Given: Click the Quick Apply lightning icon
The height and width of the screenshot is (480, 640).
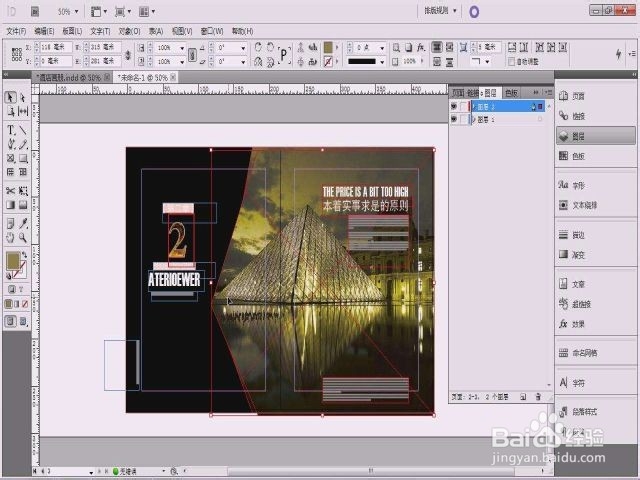Looking at the screenshot, I should (x=619, y=54).
